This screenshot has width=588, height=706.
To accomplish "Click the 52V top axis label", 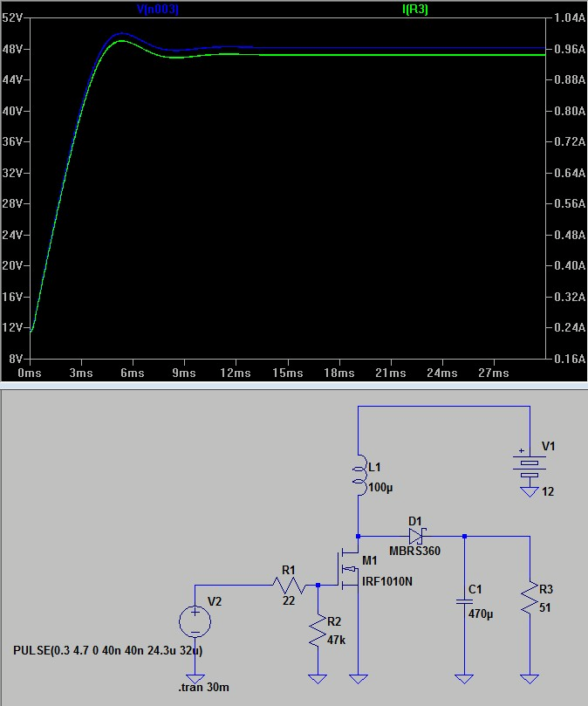I will (12, 17).
